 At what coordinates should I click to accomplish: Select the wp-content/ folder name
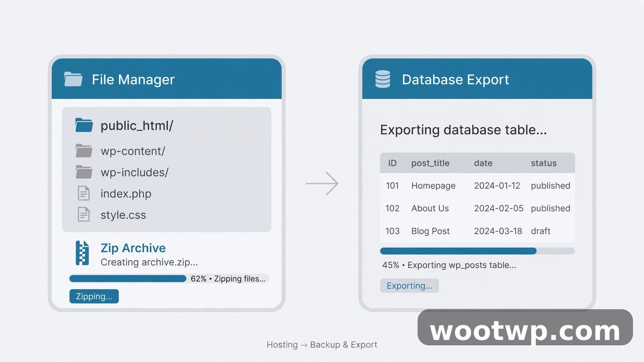click(133, 151)
